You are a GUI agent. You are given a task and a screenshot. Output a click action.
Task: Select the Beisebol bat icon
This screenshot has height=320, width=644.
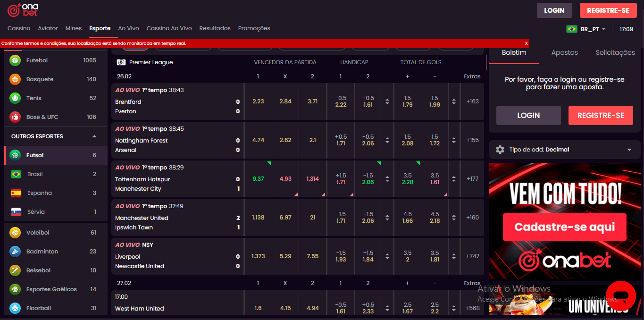pyautogui.click(x=15, y=270)
